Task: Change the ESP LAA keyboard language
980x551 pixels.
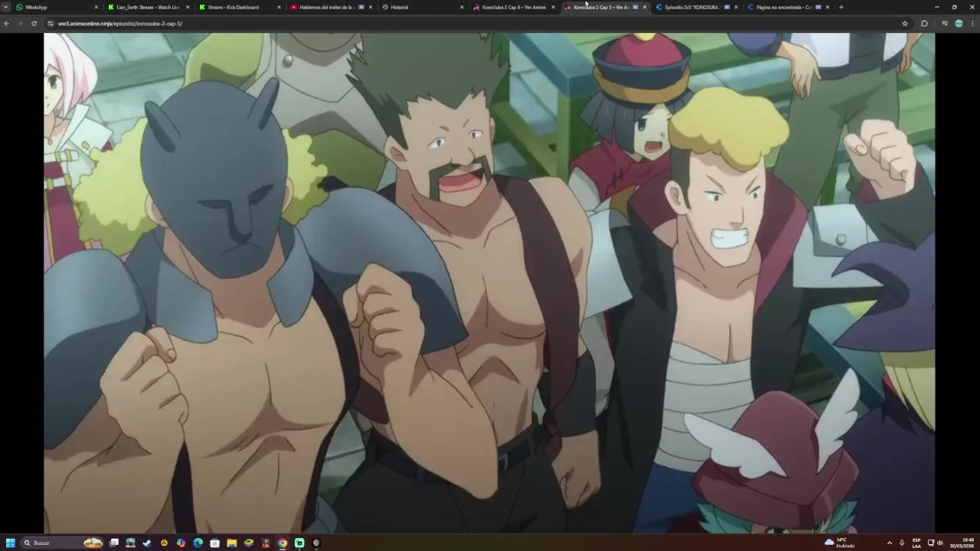Action: (x=916, y=543)
